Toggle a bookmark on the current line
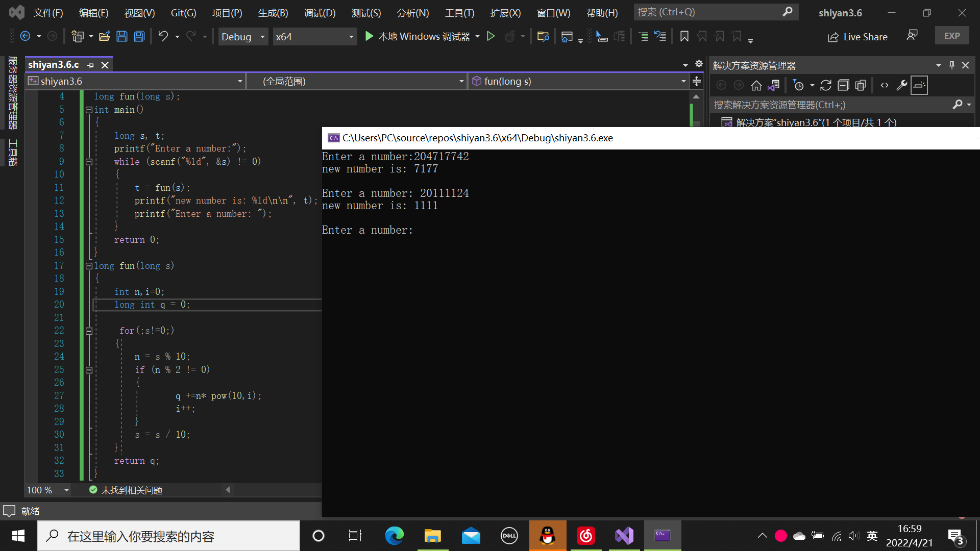Viewport: 980px width, 551px height. click(684, 36)
